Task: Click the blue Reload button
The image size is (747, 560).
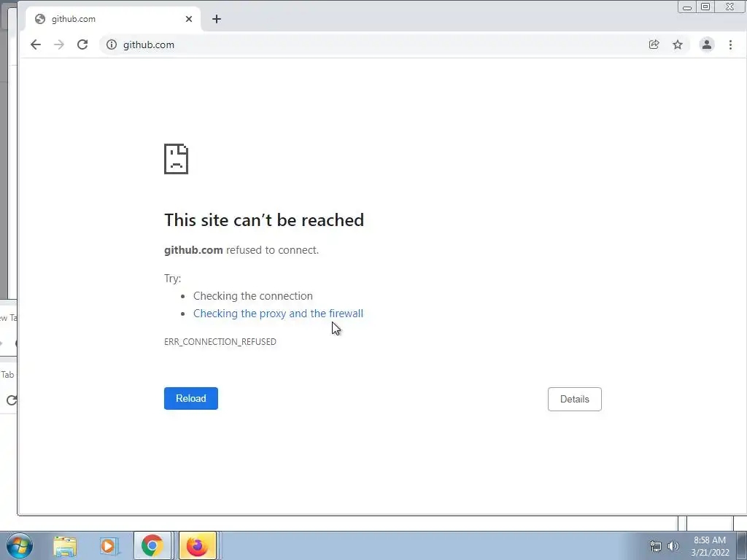Action: [191, 399]
